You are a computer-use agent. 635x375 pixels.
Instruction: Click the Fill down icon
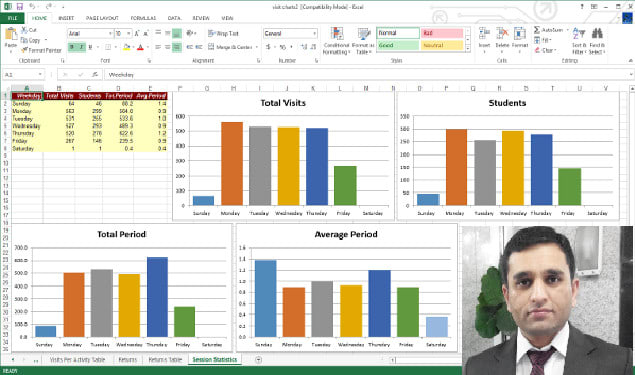(537, 40)
